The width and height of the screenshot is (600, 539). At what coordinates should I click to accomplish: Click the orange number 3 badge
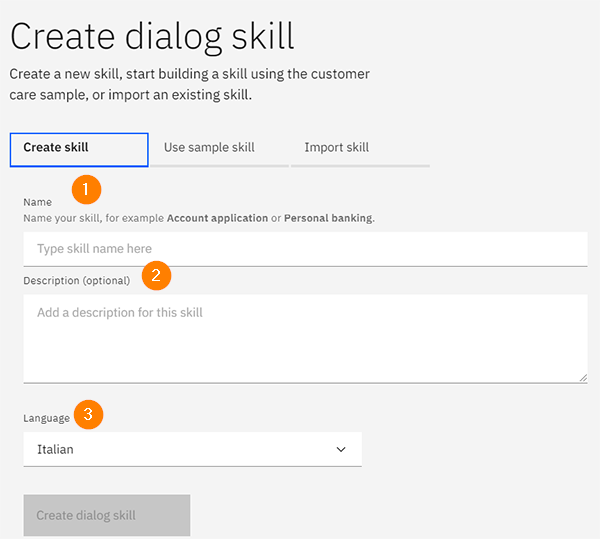coord(89,414)
